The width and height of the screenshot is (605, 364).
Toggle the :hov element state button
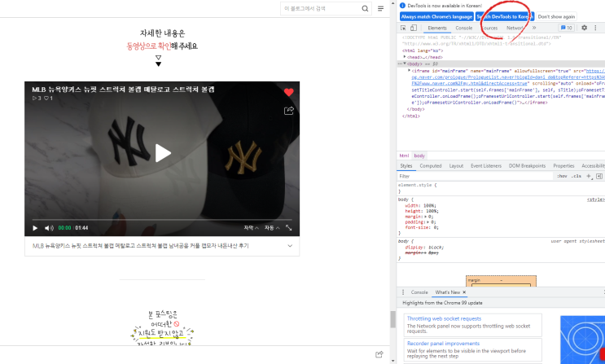point(562,176)
